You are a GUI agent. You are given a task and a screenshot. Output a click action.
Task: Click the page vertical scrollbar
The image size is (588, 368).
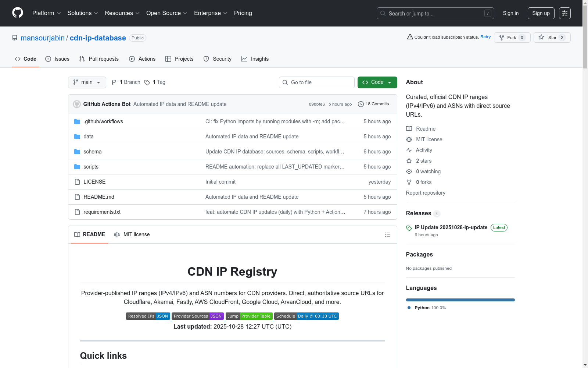point(585,37)
